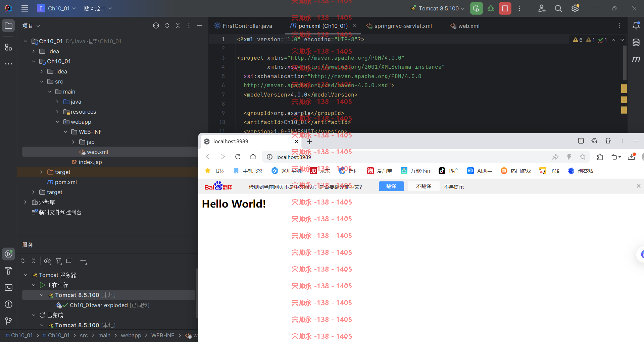Open new browser tab

(309, 141)
